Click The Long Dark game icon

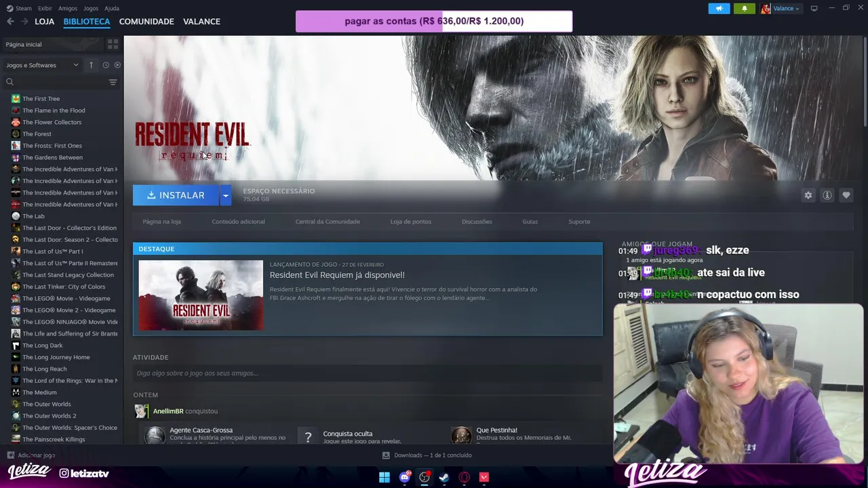coord(16,345)
